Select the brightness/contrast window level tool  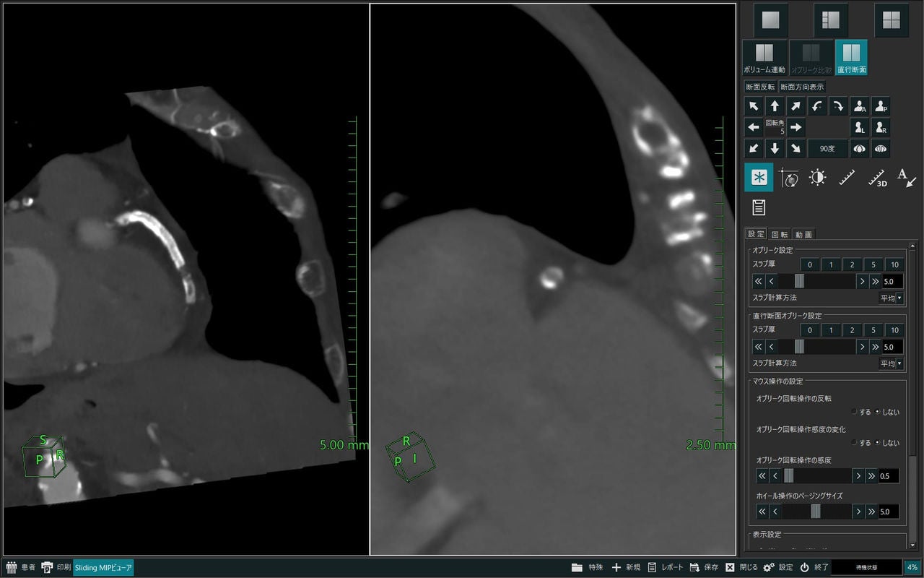[817, 178]
